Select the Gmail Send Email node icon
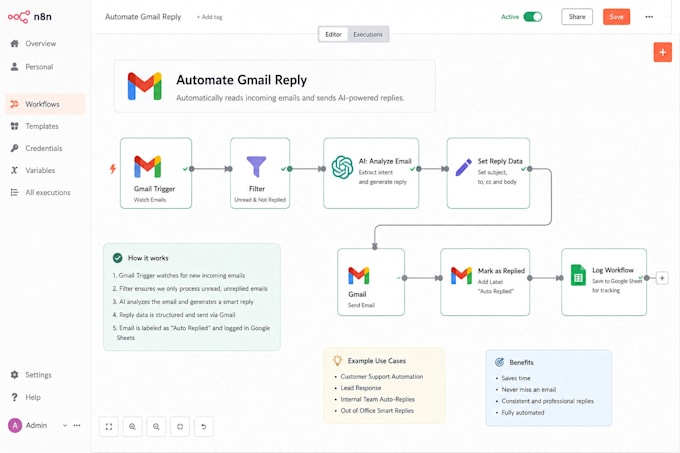 [359, 275]
